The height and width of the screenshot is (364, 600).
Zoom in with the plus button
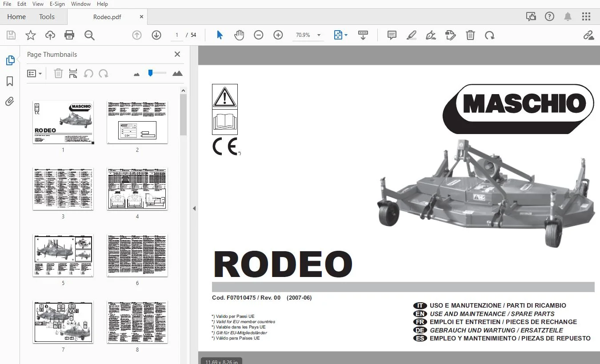point(278,35)
